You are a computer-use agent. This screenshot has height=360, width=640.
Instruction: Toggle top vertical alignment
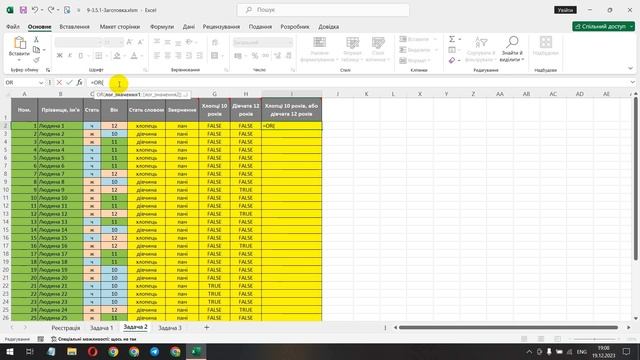[x=157, y=42]
